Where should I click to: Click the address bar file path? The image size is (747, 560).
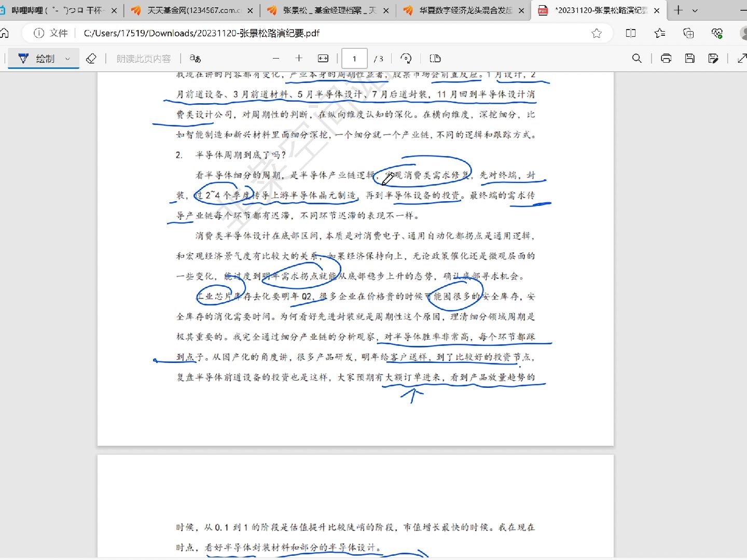coord(202,33)
